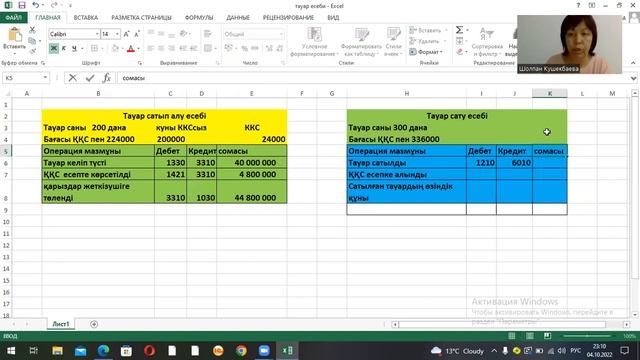Screen dimensions: 640x360
Task: Open Microsoft Edge from the taskbar
Action: point(103,351)
